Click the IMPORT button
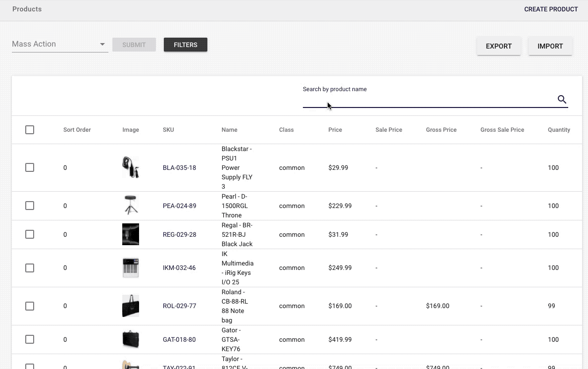 (x=550, y=46)
